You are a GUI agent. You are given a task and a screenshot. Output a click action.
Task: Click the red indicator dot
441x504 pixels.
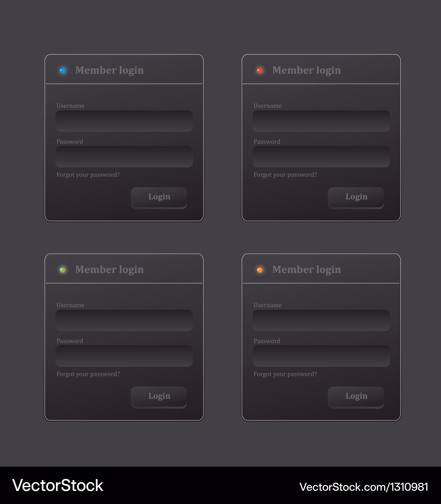coord(260,71)
